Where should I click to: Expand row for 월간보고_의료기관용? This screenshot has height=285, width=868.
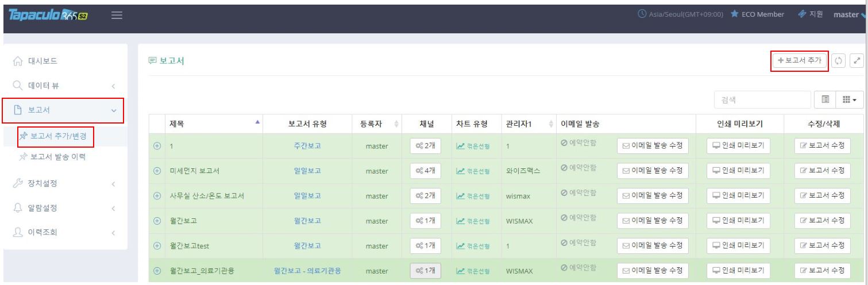[157, 271]
